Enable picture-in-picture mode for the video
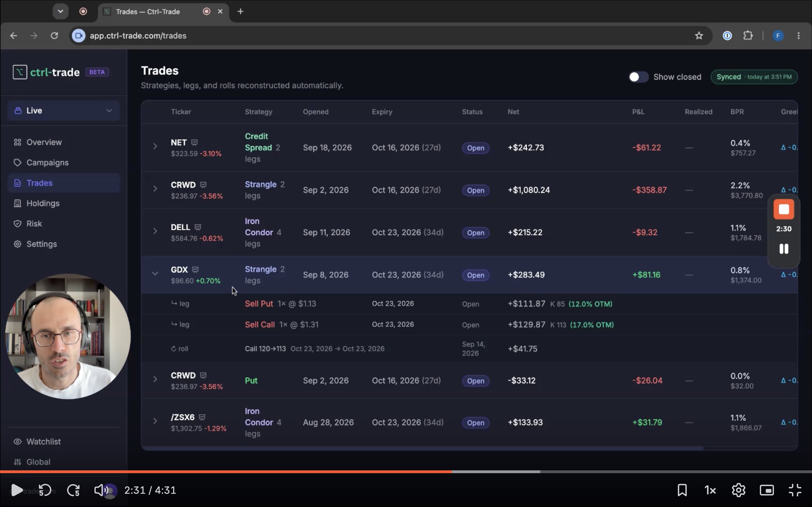The width and height of the screenshot is (812, 507). [767, 490]
